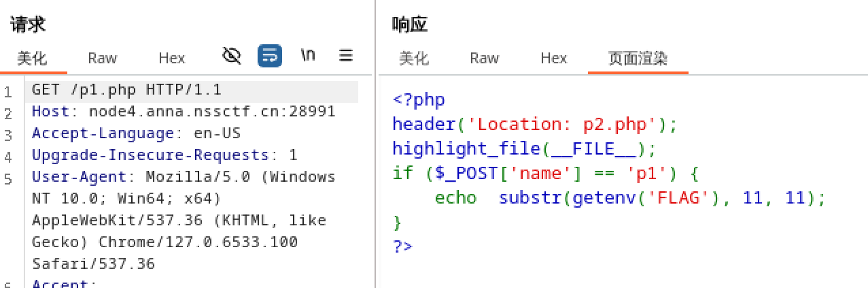The width and height of the screenshot is (868, 288).
Task: Switch to response 美化 tab
Action: tap(414, 59)
